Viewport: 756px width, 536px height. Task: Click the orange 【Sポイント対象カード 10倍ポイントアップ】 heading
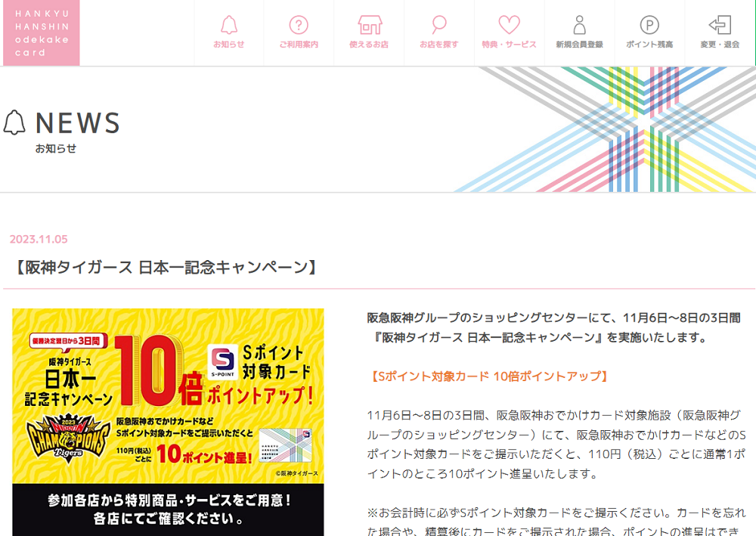coord(489,376)
